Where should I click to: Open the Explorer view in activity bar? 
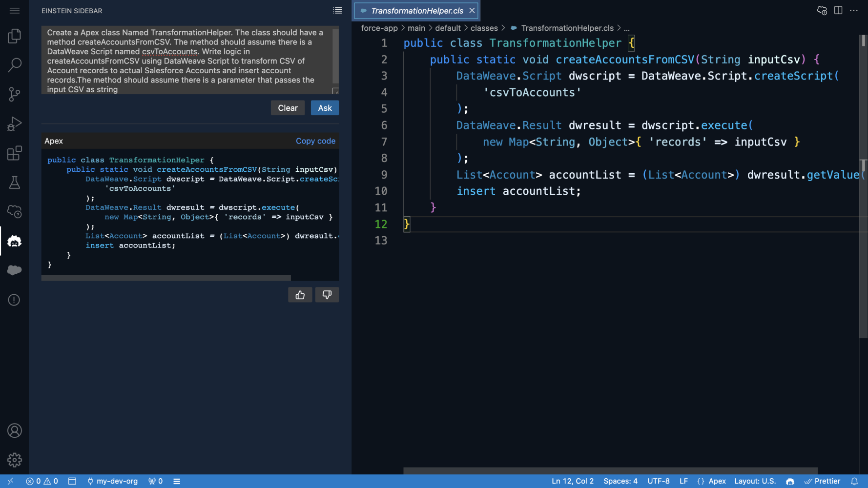[15, 36]
